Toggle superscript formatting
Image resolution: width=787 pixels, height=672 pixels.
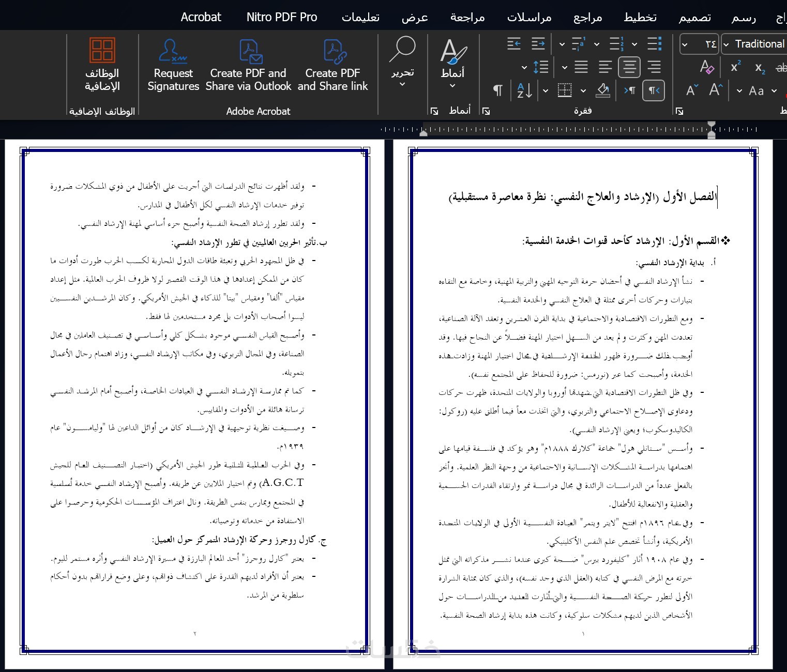736,67
